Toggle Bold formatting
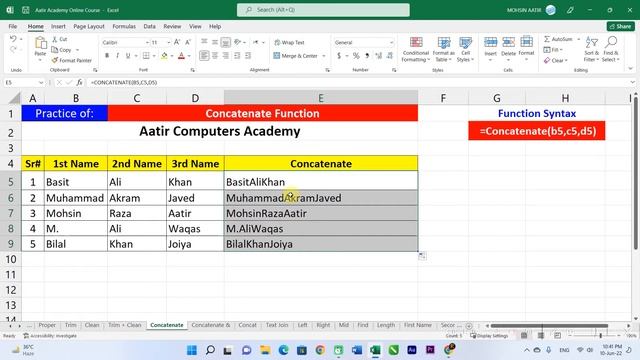 coord(107,56)
